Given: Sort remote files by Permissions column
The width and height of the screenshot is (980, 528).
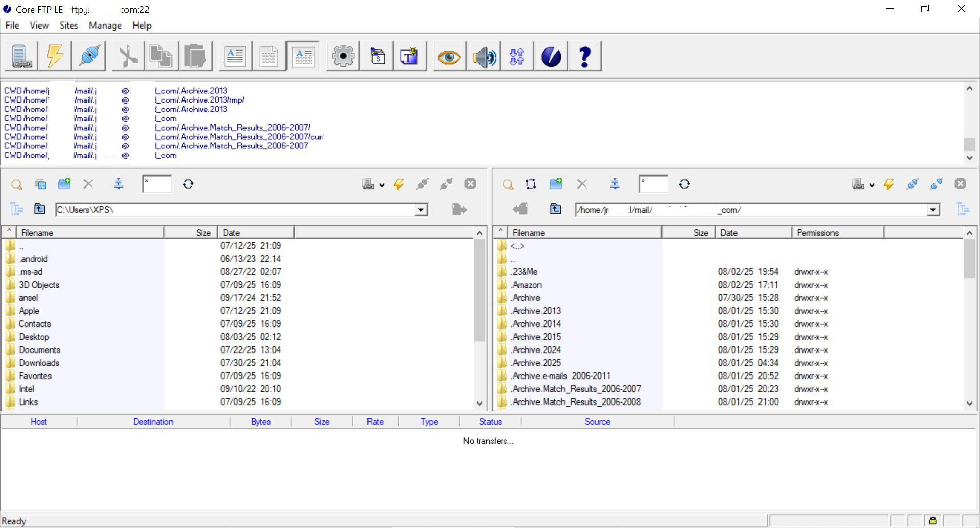Looking at the screenshot, I should coord(837,233).
